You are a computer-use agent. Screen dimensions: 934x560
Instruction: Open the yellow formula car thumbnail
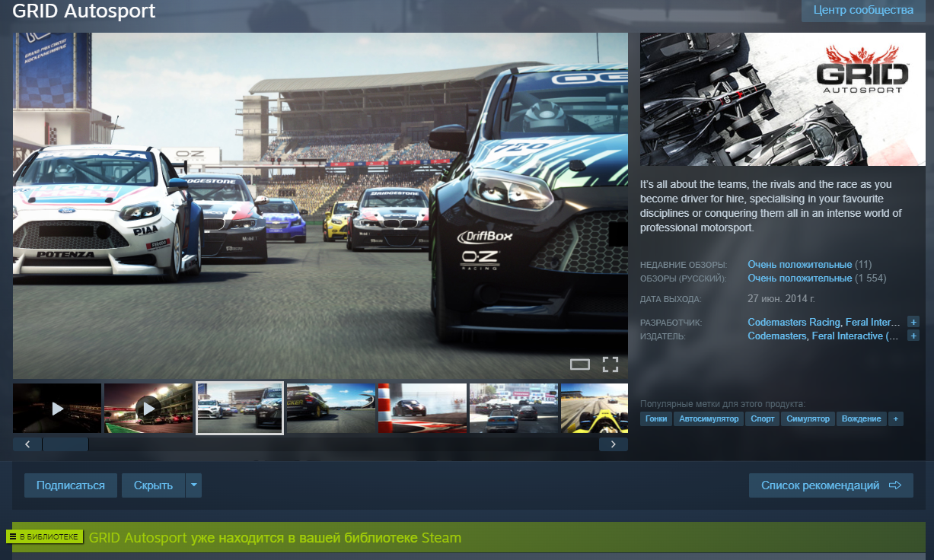(x=595, y=409)
